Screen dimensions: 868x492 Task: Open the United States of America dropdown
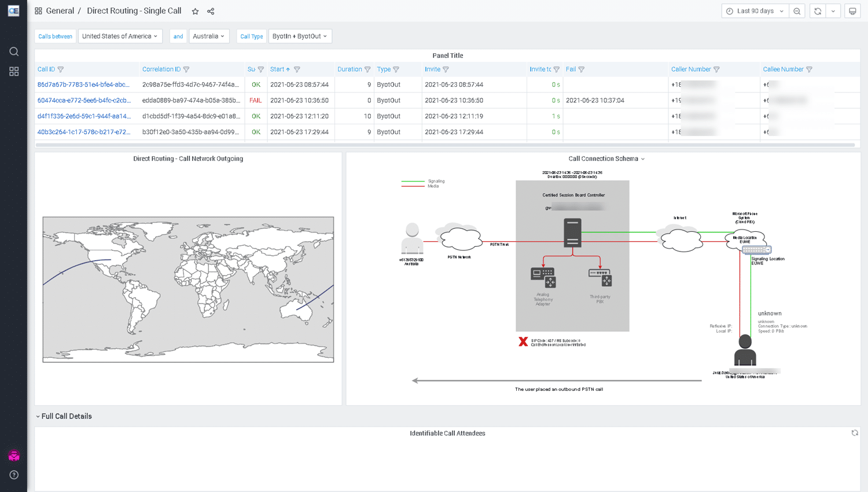(x=120, y=36)
